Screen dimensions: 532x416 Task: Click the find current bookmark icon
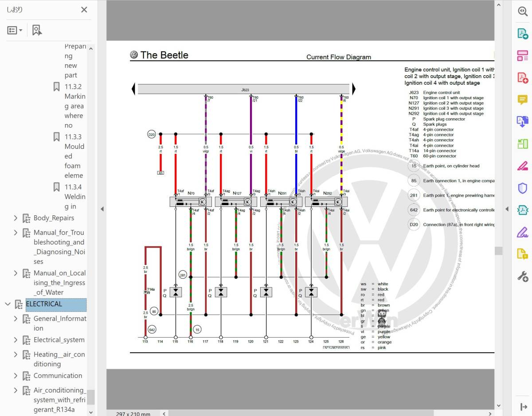[x=37, y=30]
